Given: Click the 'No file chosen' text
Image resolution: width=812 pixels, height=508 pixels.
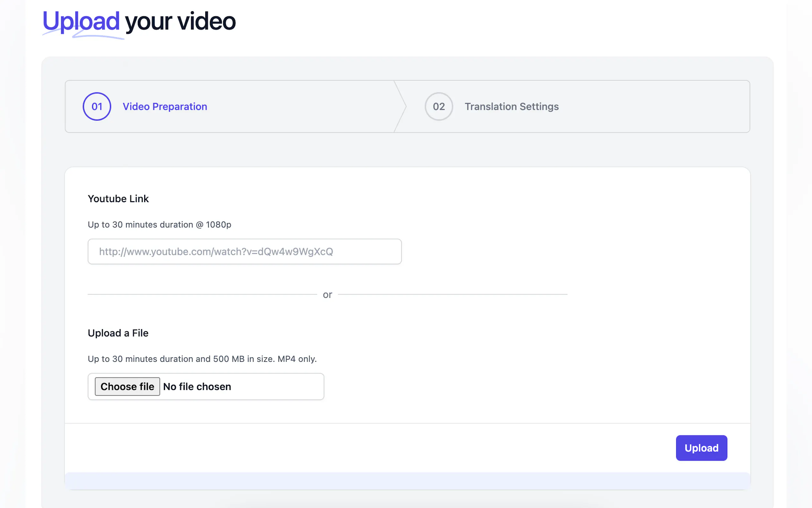Looking at the screenshot, I should [x=197, y=387].
